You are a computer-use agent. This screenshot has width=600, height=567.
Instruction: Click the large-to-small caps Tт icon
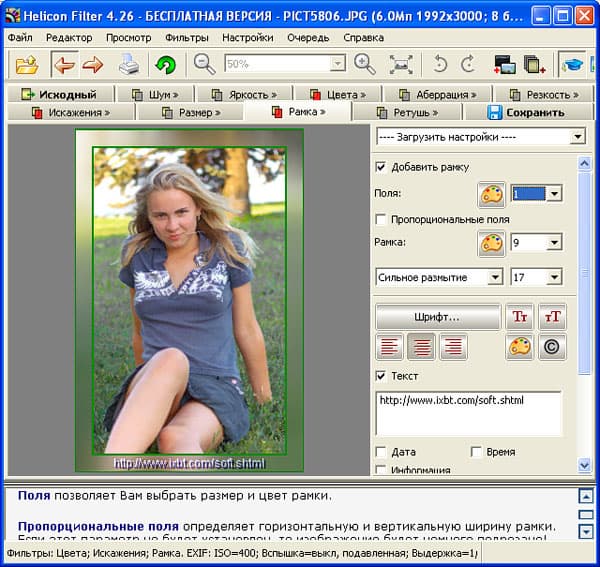tap(519, 317)
